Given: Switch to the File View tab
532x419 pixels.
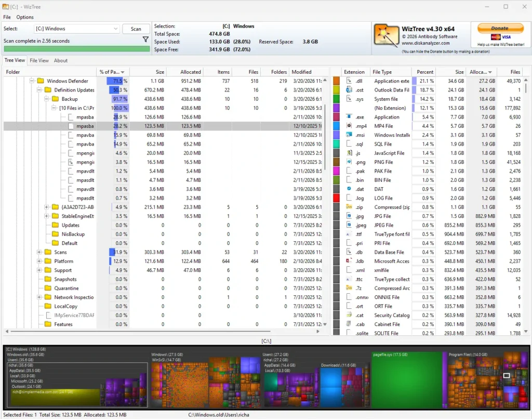Looking at the screenshot, I should coord(39,60).
